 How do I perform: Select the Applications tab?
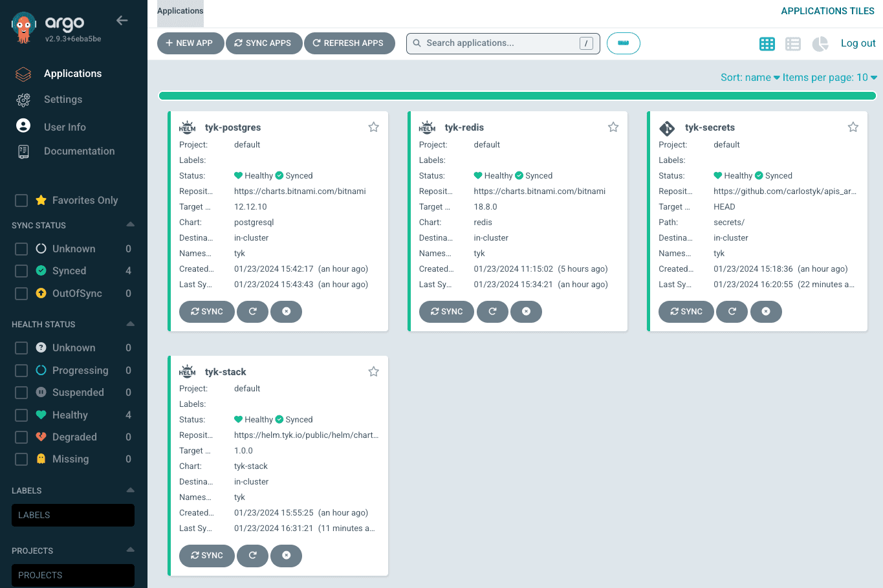[180, 10]
